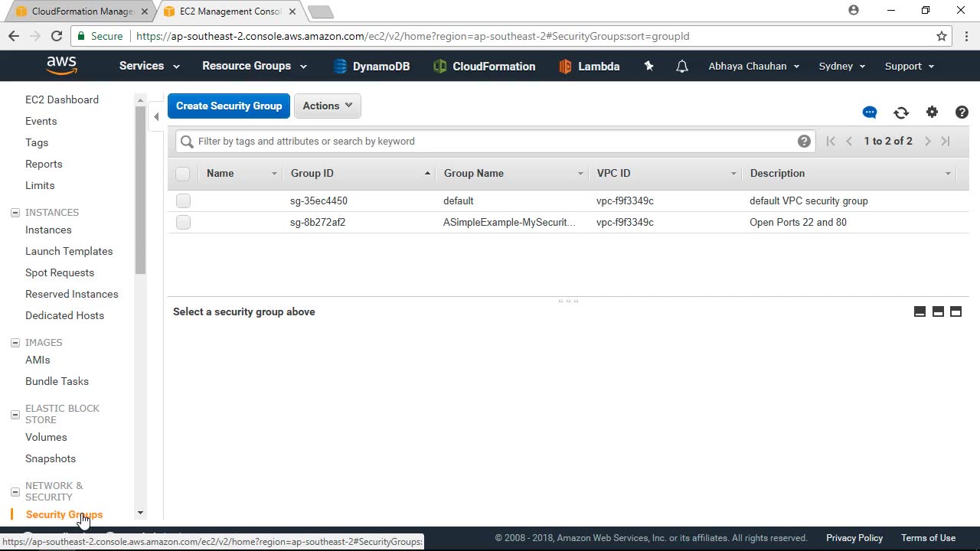Open table settings gear icon

coord(932,112)
